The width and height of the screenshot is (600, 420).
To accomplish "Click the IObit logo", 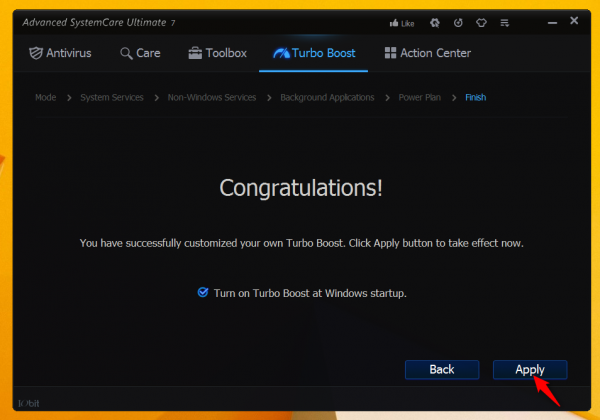I will click(28, 403).
